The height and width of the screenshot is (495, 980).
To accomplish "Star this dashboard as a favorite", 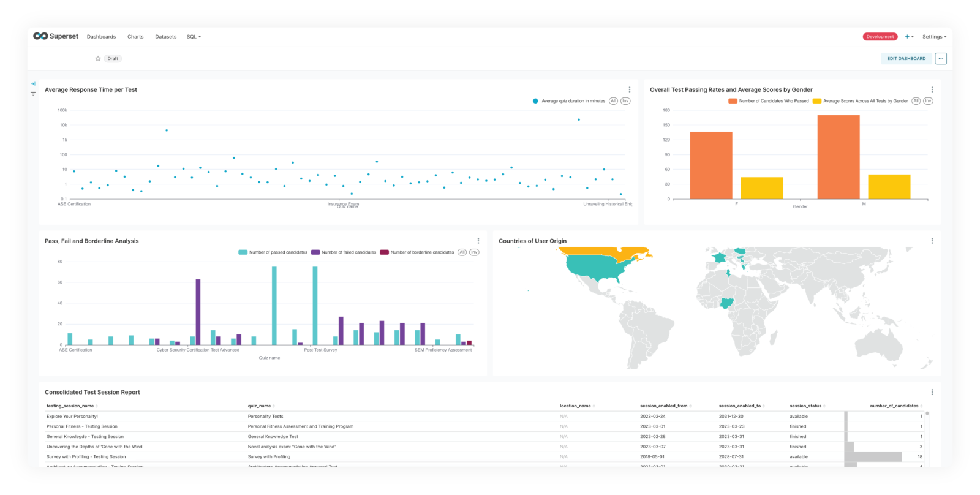I will [x=98, y=59].
